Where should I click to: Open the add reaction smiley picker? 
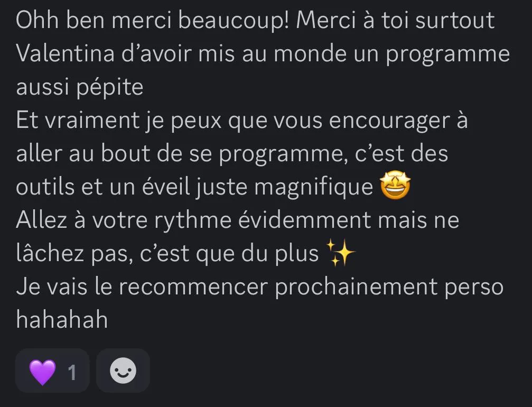(x=123, y=371)
